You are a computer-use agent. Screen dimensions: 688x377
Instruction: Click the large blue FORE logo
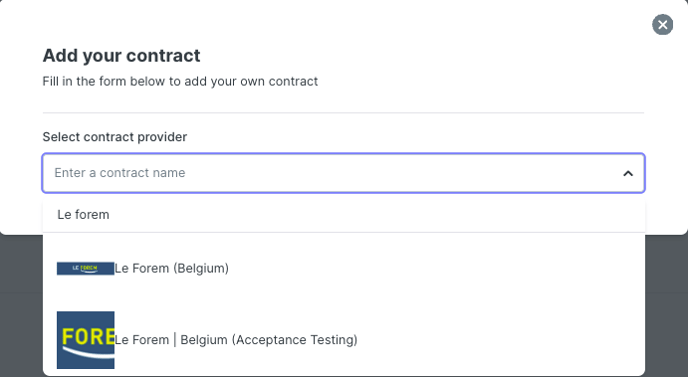click(86, 340)
